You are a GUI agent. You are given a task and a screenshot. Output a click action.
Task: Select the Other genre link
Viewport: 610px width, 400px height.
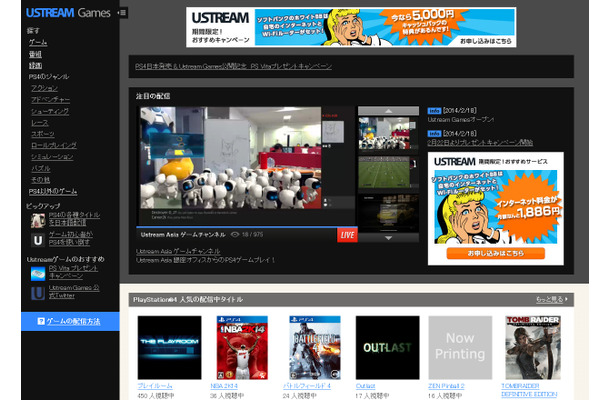click(40, 179)
